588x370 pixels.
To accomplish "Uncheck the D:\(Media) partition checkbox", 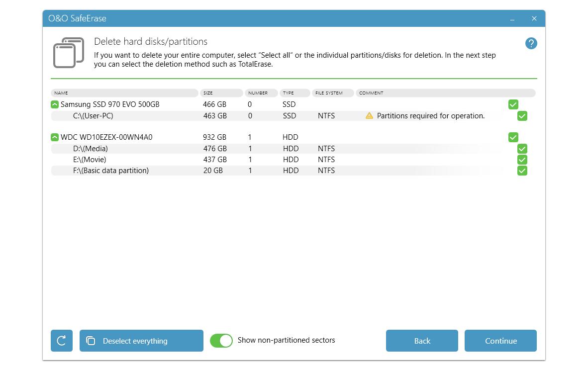I will [522, 149].
